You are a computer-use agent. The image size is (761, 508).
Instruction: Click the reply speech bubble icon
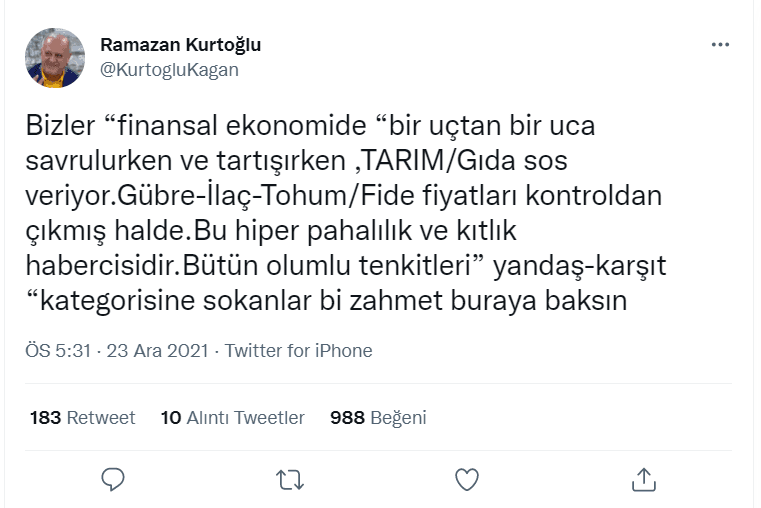pyautogui.click(x=113, y=480)
